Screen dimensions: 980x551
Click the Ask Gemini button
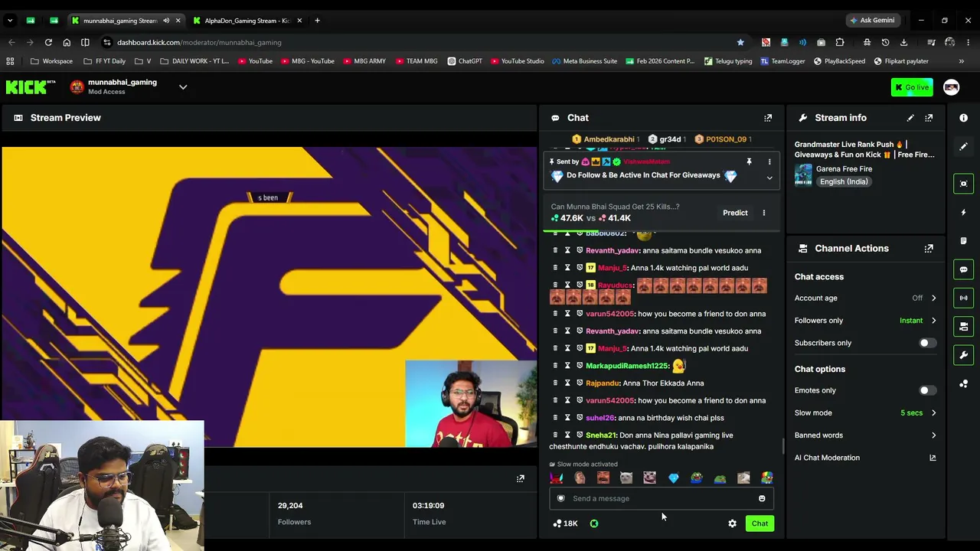[872, 21]
